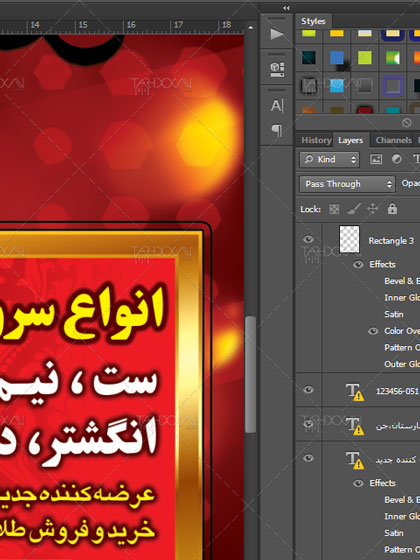Hide the Rectangle 3 layer

coord(308,239)
